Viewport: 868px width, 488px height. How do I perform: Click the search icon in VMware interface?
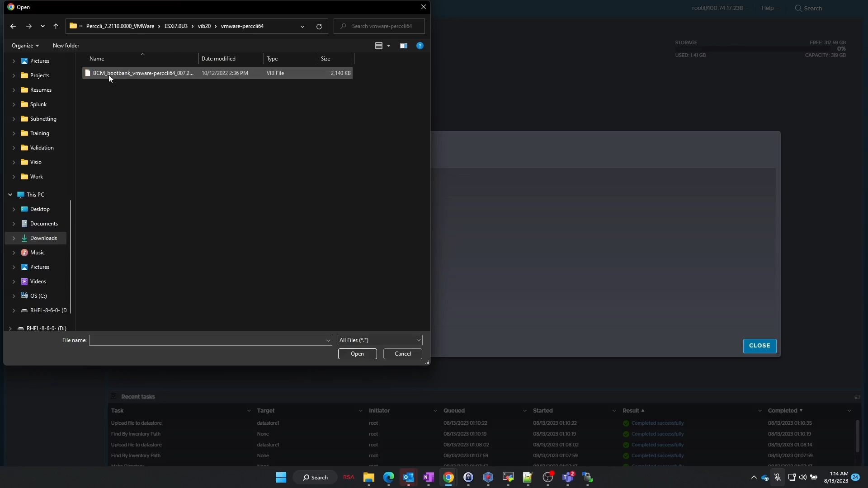point(798,8)
